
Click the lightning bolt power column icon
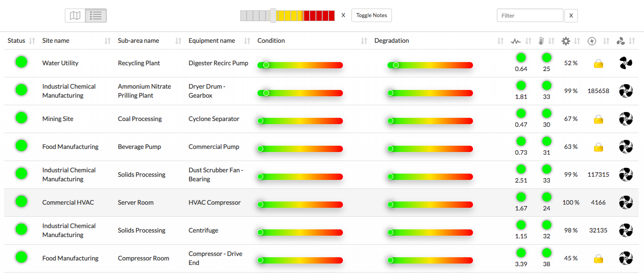(x=592, y=41)
